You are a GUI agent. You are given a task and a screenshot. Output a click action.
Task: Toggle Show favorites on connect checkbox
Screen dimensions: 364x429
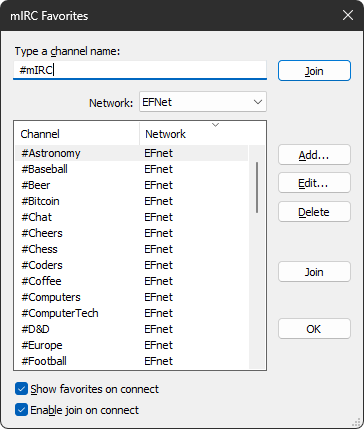pyautogui.click(x=21, y=389)
